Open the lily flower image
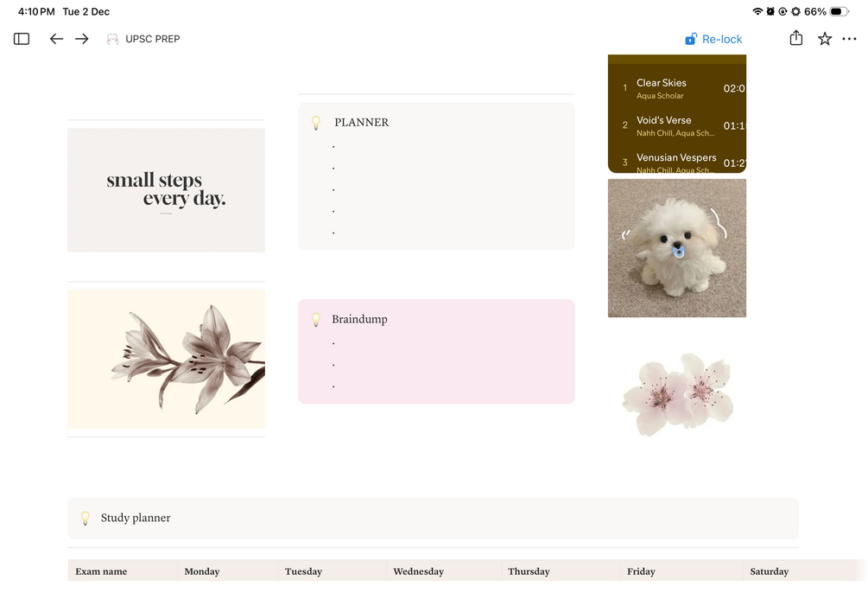The width and height of the screenshot is (868, 599). 166,359
